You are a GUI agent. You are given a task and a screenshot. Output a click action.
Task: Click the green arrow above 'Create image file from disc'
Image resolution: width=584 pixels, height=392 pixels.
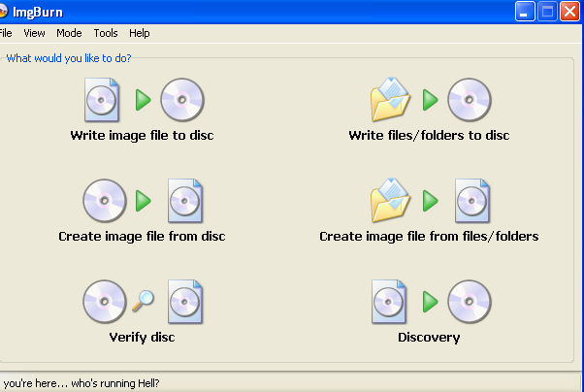coord(143,201)
